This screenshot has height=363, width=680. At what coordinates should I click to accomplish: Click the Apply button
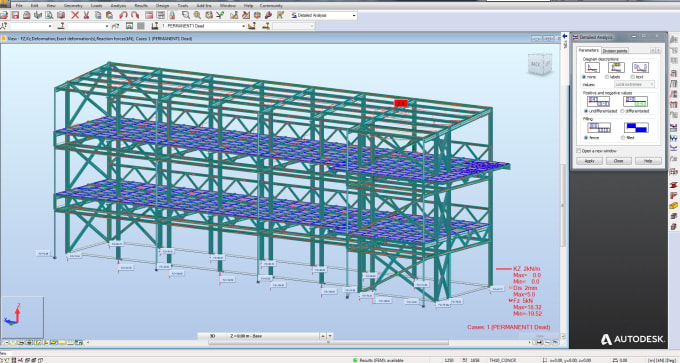pyautogui.click(x=589, y=161)
